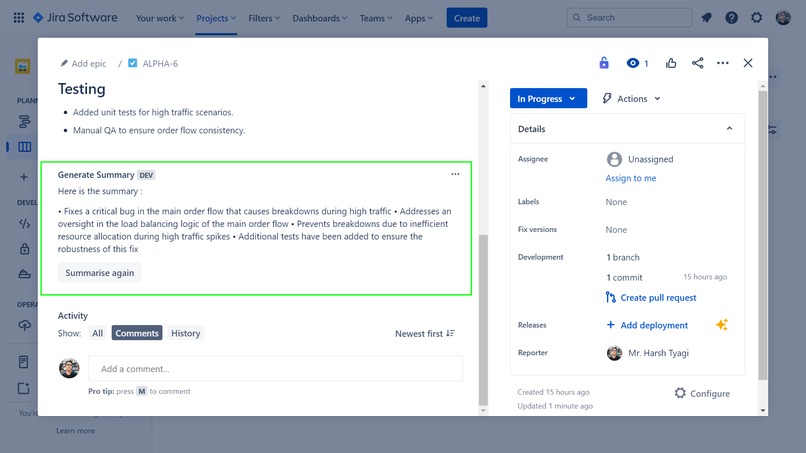Close the issue dialog
Image resolution: width=806 pixels, height=453 pixels.
(x=748, y=63)
